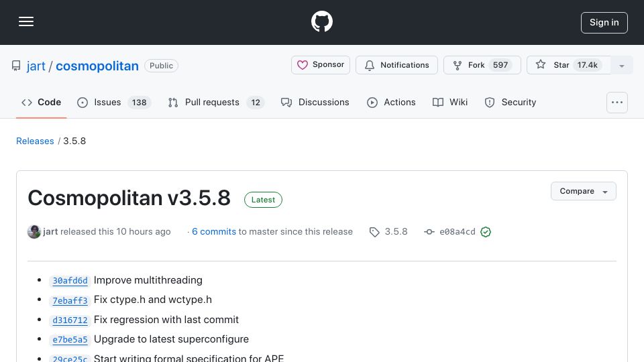644x362 pixels.
Task: Expand the star lists dropdown arrow
Action: click(x=621, y=66)
